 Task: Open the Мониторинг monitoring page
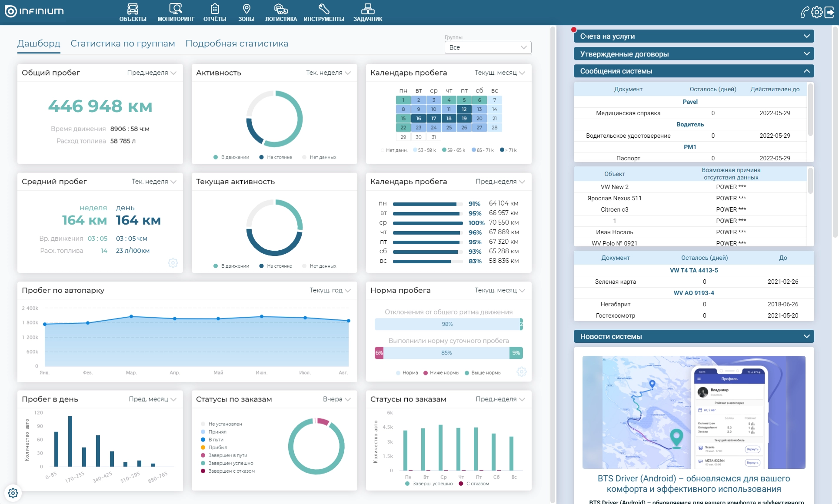pyautogui.click(x=176, y=12)
